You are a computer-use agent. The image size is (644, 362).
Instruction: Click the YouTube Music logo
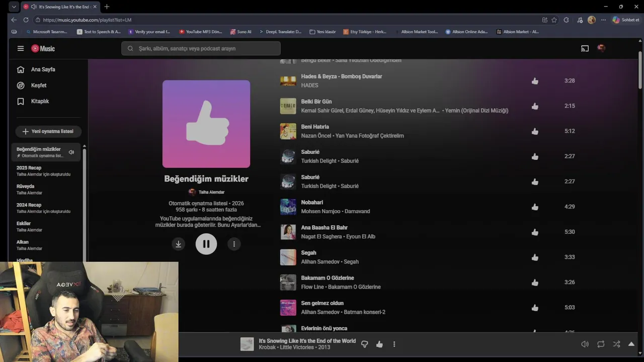click(43, 48)
